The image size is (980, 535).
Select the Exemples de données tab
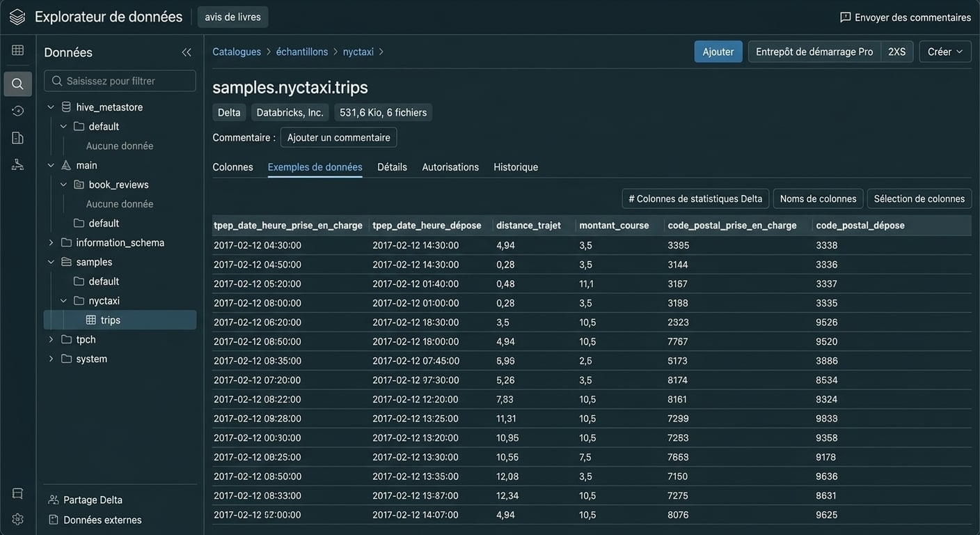pos(315,167)
